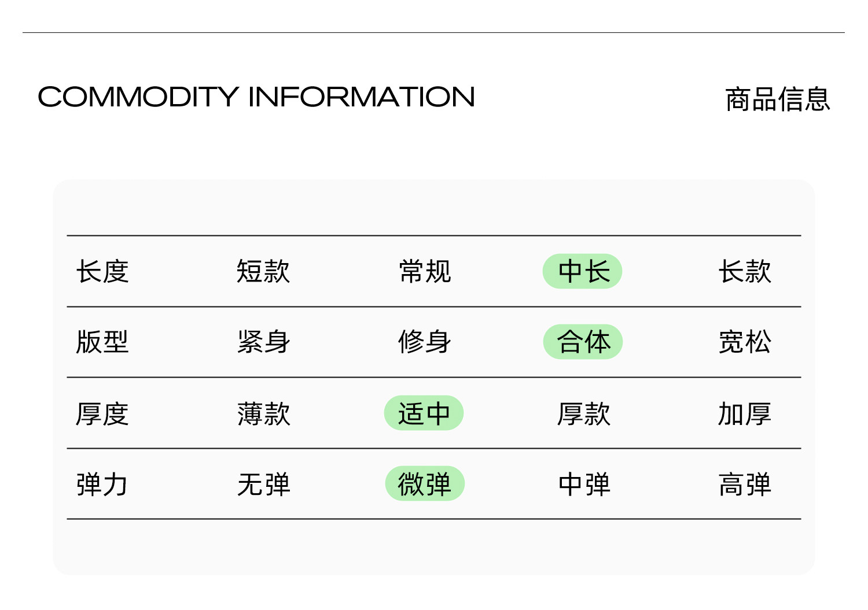Select the highlighted 微弹 elasticity option

[x=425, y=483]
